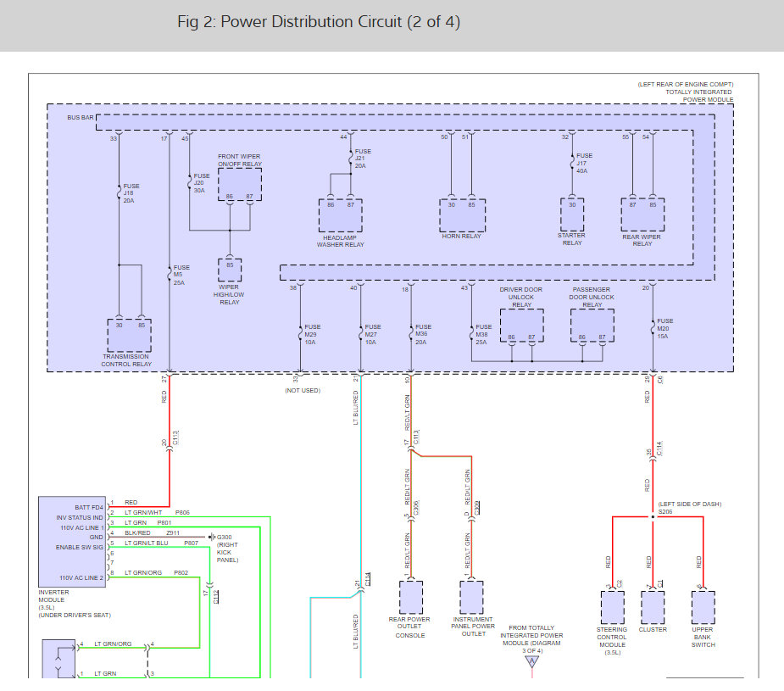This screenshot has width=784, height=691.
Task: Click the 'INV STATUS IND' pin label
Action: point(80,517)
